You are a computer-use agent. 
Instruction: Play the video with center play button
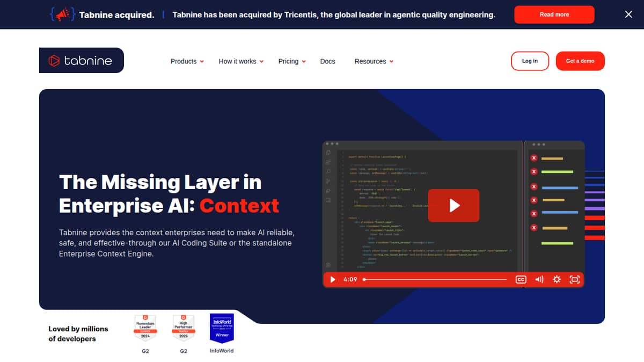453,205
